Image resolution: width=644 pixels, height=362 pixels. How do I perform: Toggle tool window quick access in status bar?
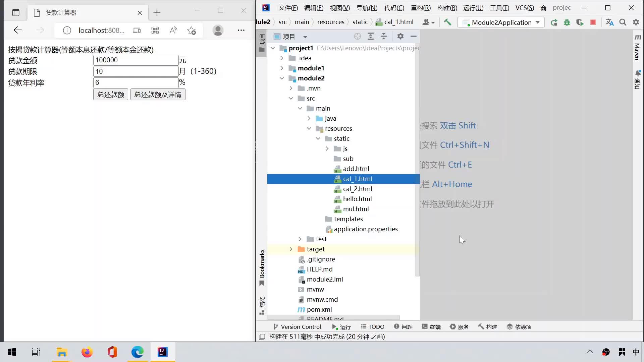tap(262, 337)
